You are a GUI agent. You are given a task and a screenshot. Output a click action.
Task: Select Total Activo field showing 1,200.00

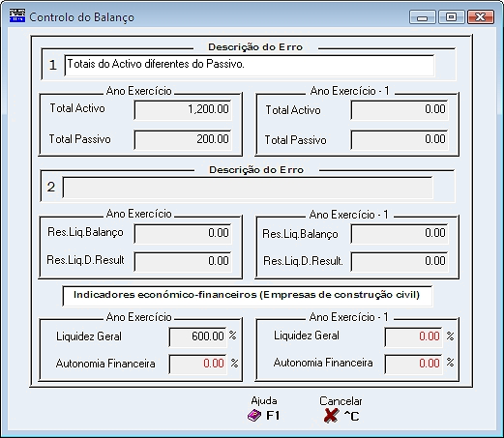click(x=183, y=110)
